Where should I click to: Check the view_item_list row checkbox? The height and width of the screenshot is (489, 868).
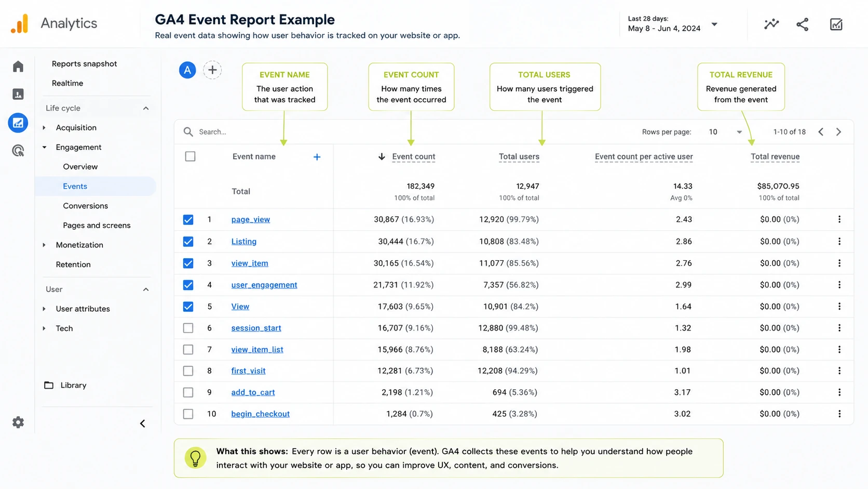click(188, 350)
